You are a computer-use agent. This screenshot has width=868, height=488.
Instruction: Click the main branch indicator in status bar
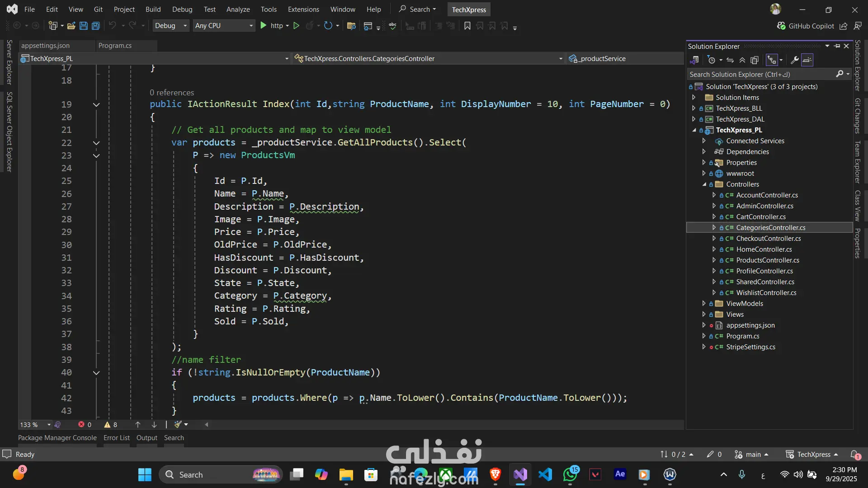[x=753, y=454]
